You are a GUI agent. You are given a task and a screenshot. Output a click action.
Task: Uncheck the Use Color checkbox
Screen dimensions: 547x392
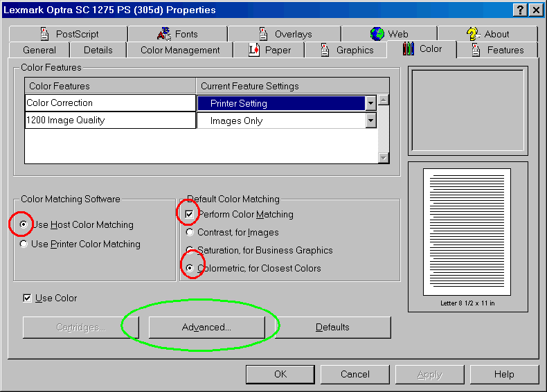(x=28, y=298)
